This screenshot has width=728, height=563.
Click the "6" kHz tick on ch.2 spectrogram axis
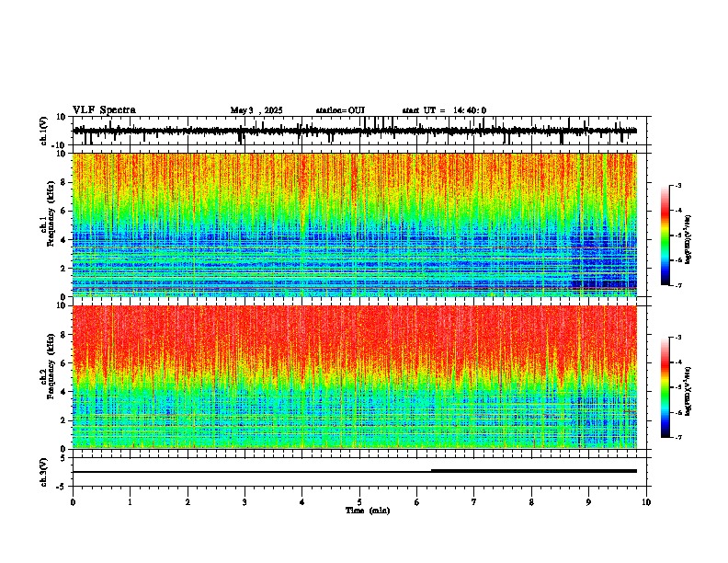(x=64, y=363)
